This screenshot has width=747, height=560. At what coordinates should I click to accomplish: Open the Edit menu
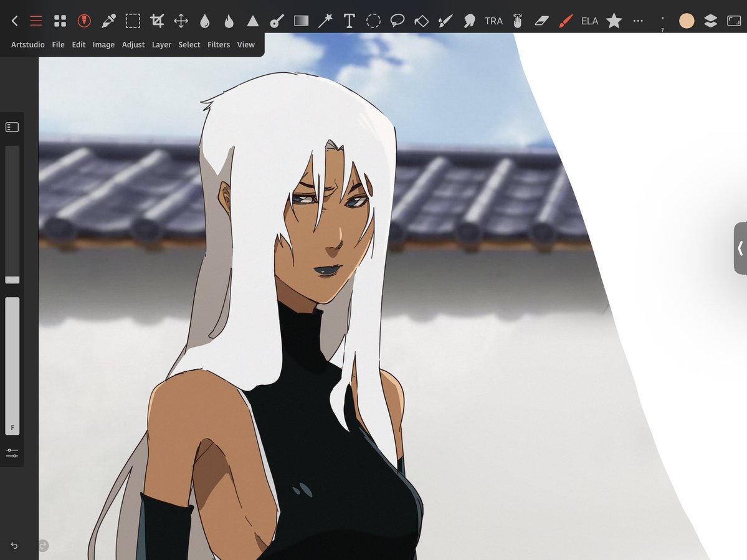pos(79,45)
